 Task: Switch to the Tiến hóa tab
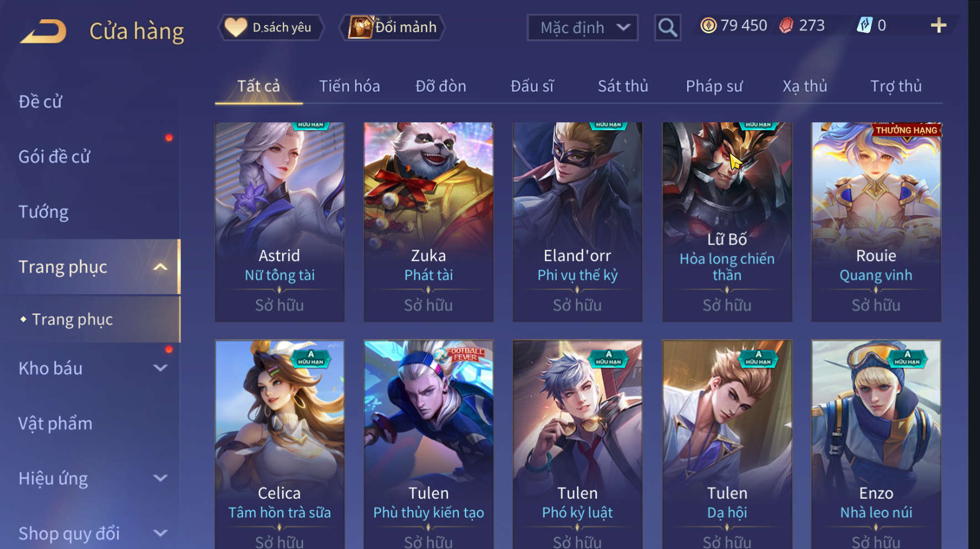(x=350, y=86)
